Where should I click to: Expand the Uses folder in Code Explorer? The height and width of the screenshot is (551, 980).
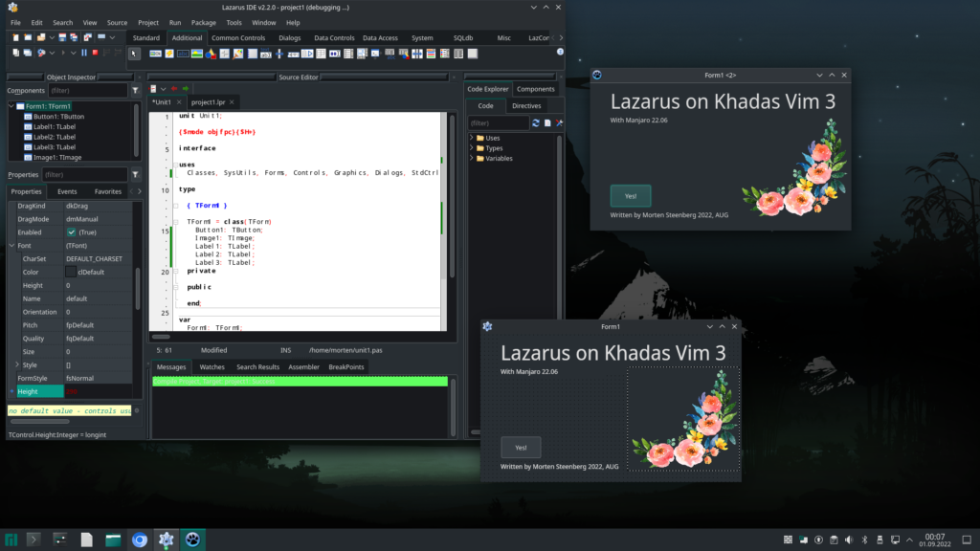(x=472, y=138)
